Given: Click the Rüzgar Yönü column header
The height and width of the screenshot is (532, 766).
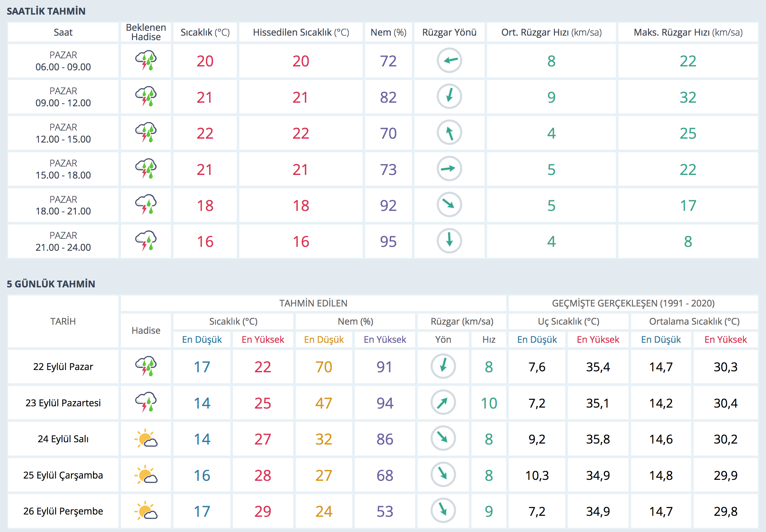Looking at the screenshot, I should pos(449,32).
